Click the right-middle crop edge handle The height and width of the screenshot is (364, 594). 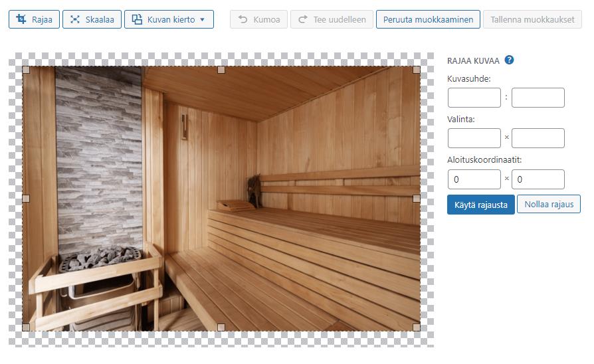click(417, 198)
